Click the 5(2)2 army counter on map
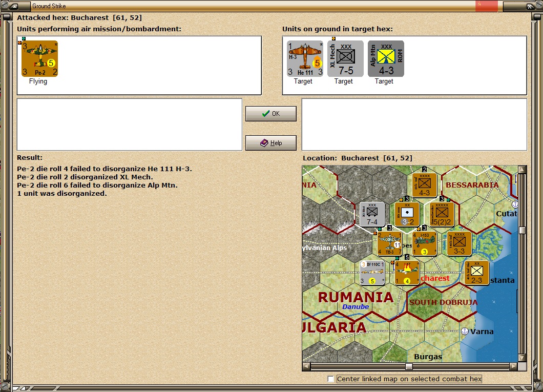543x392 pixels. click(x=442, y=214)
